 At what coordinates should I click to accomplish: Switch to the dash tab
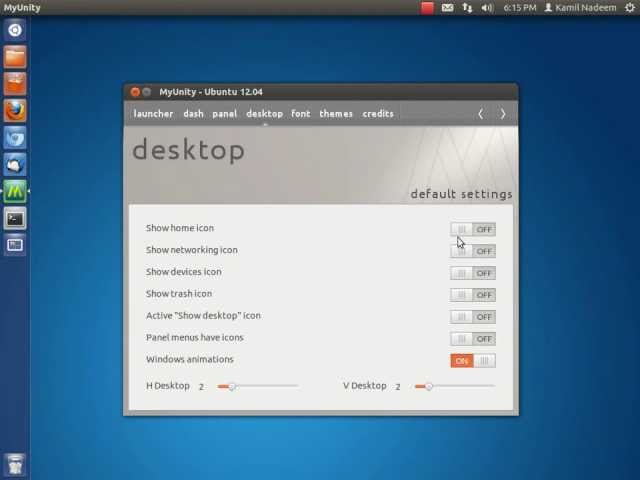click(x=193, y=113)
